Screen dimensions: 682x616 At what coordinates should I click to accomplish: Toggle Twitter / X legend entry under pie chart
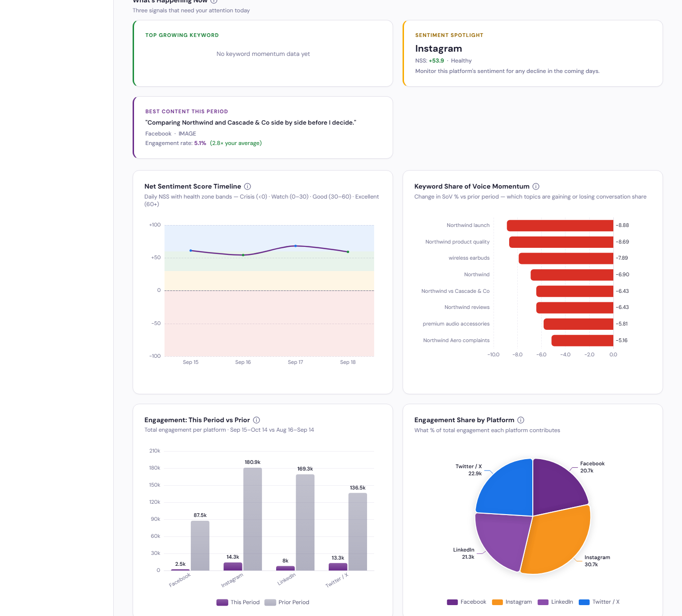click(599, 602)
